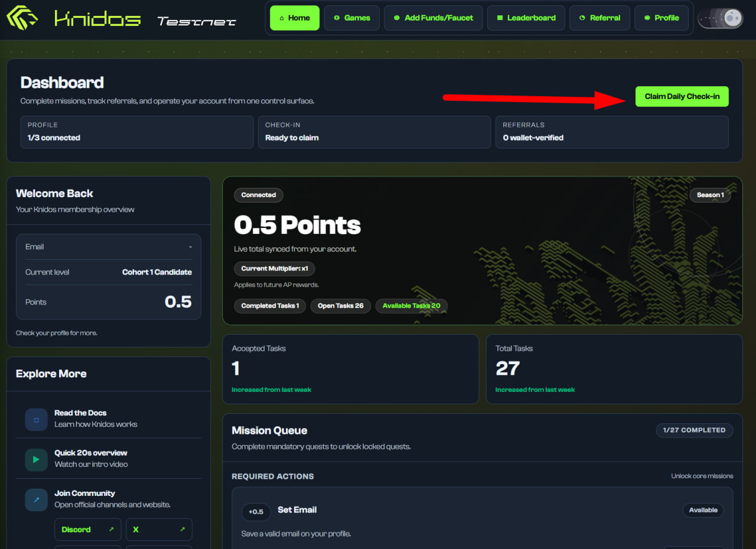Click Unlock core missions text
Viewport: 756px width, 549px height.
coord(702,476)
